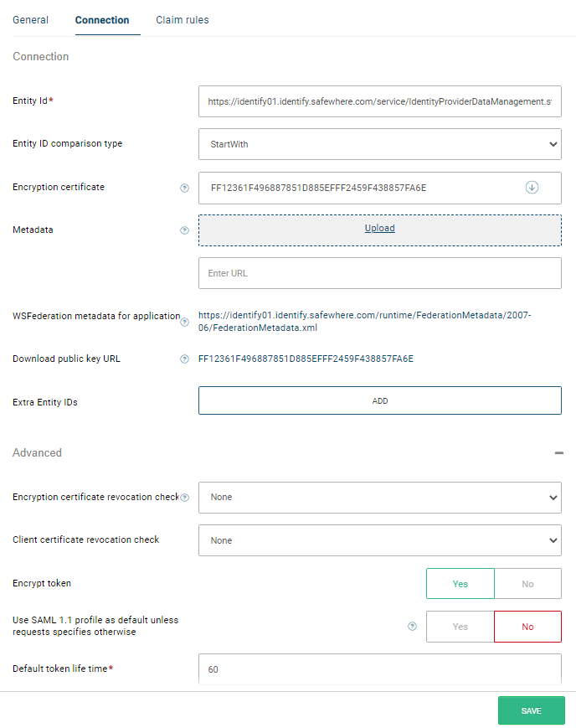The width and height of the screenshot is (576, 728).
Task: Open the Encryption certificate revocation check dropdown
Action: 379,497
